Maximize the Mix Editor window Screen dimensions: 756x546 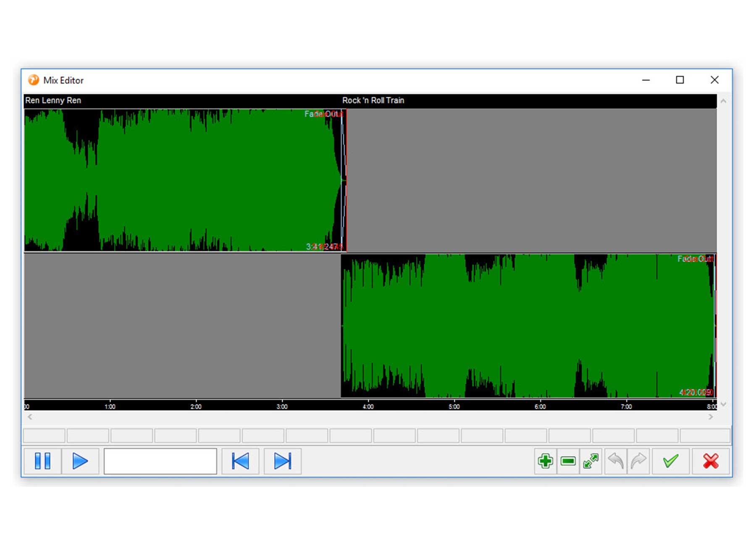click(680, 80)
